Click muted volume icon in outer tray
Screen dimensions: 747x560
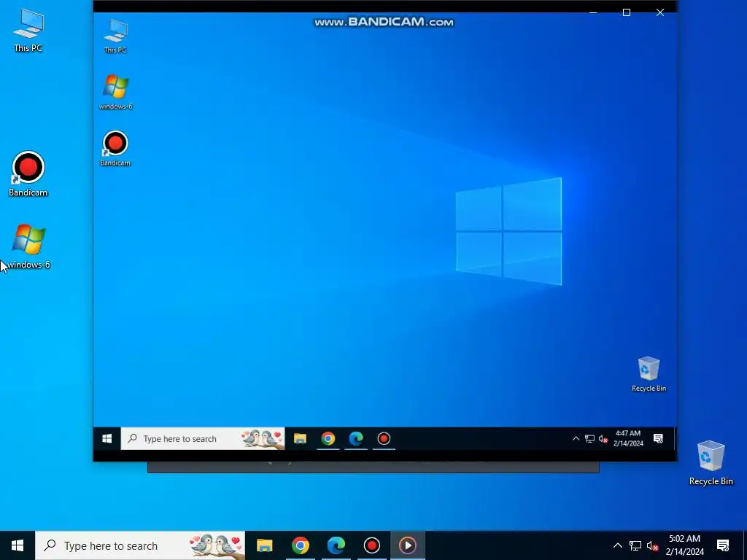pos(653,545)
